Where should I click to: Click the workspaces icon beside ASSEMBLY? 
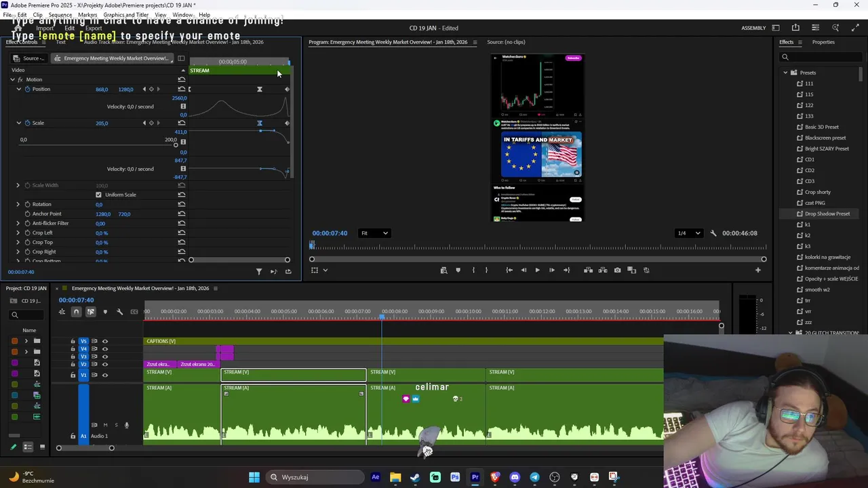tap(776, 28)
